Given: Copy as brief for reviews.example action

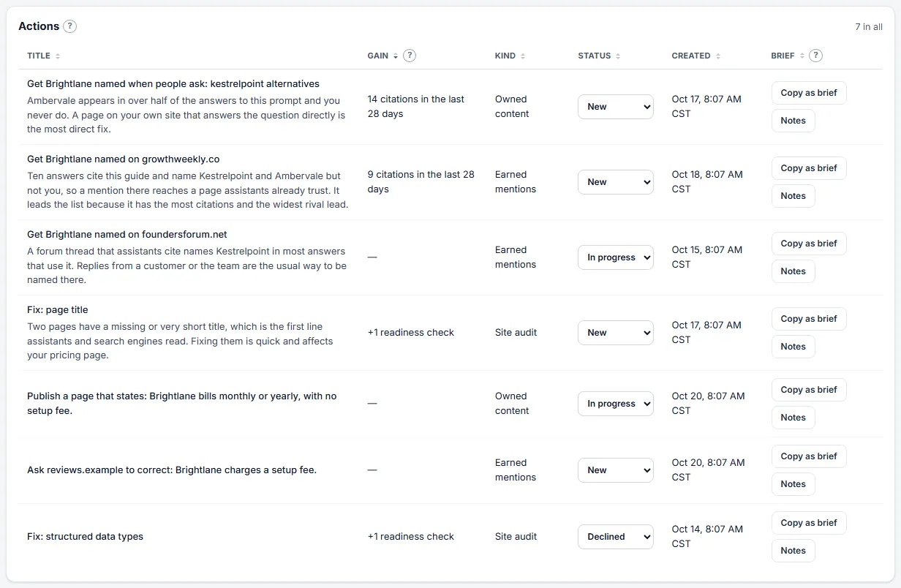Looking at the screenshot, I should click(x=809, y=456).
